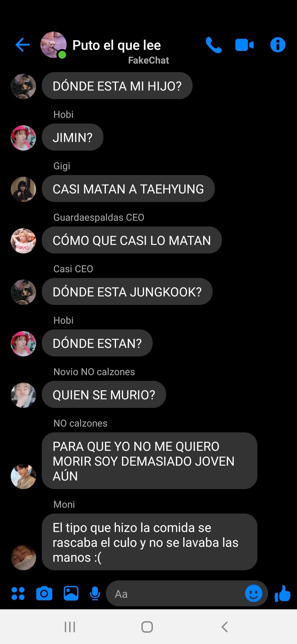This screenshot has height=644, width=297.
Task: Record a voice message with microphone
Action: pos(95,593)
